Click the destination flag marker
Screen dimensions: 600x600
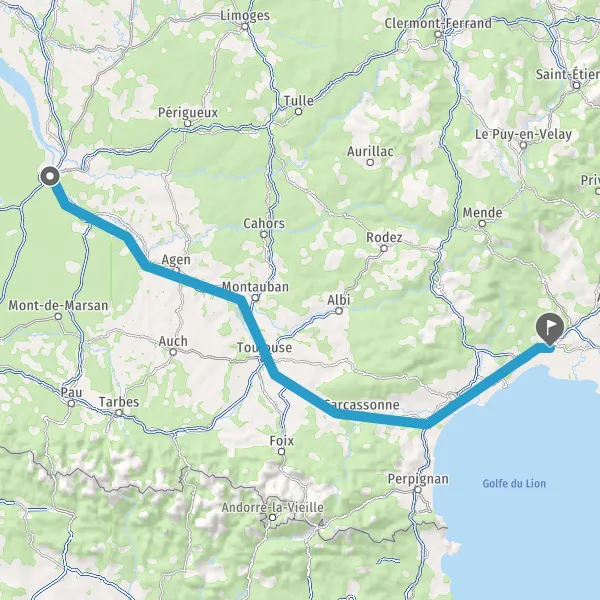click(550, 329)
